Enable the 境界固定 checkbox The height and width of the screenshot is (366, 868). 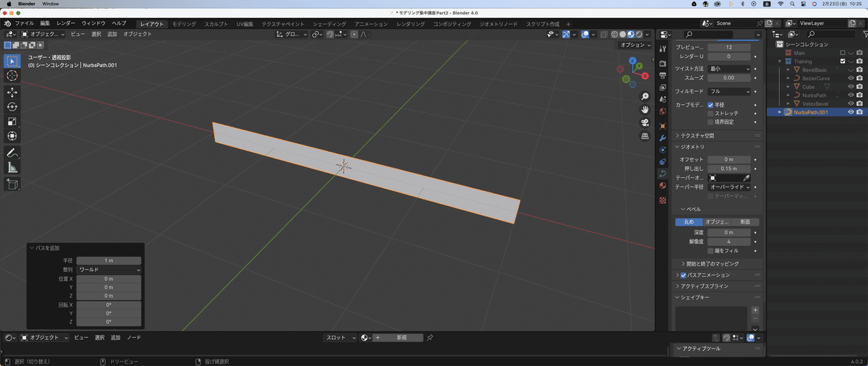pyautogui.click(x=710, y=122)
